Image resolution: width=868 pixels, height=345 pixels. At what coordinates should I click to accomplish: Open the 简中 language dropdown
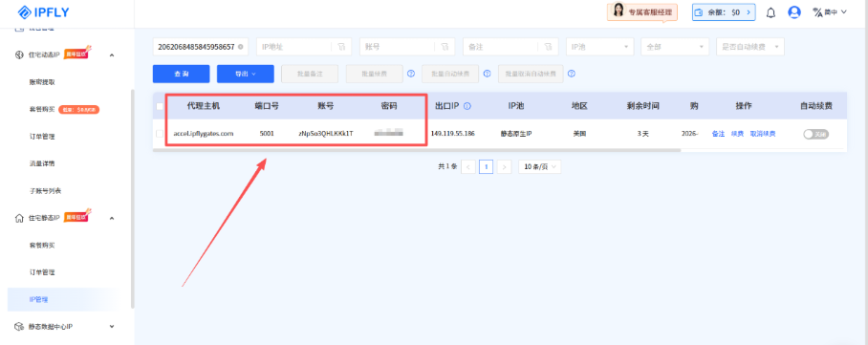(x=835, y=12)
